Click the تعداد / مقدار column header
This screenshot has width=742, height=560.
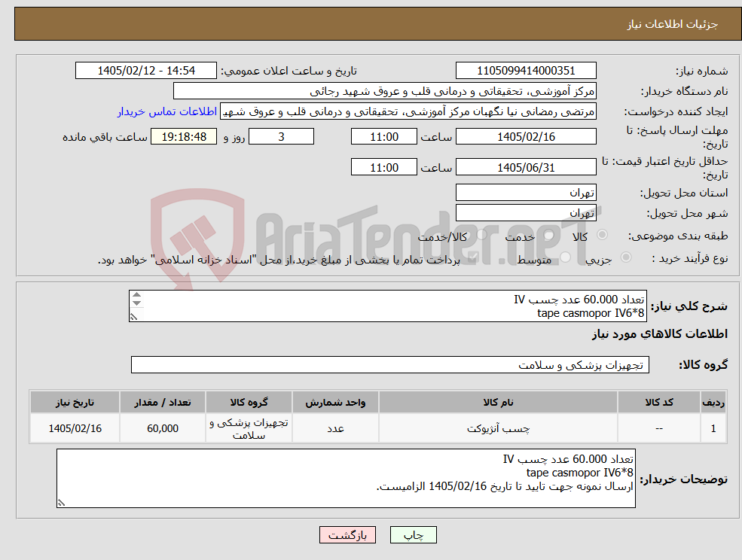pos(162,403)
